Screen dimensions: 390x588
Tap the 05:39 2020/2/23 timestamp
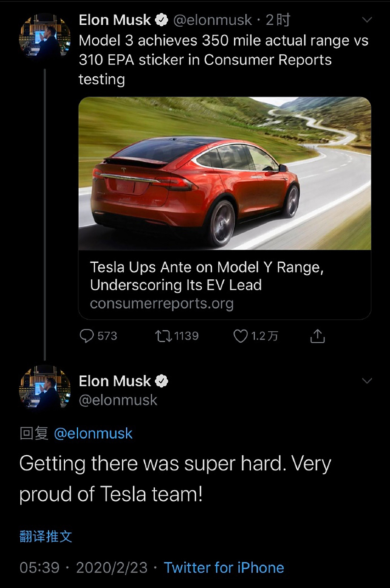coord(84,568)
